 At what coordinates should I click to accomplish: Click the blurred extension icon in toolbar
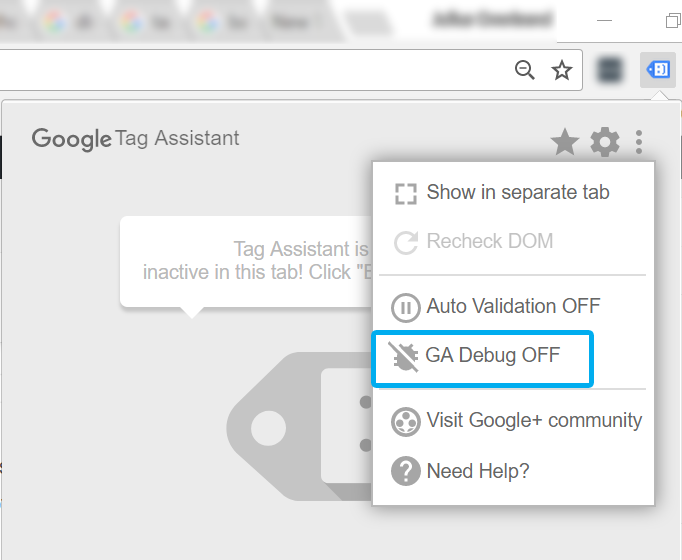click(x=610, y=70)
